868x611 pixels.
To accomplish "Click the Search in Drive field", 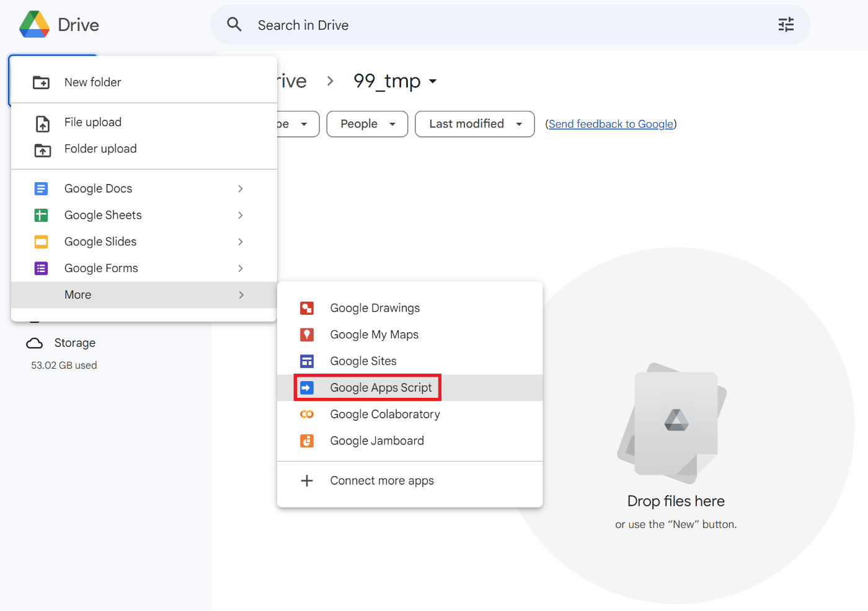I will pos(510,25).
